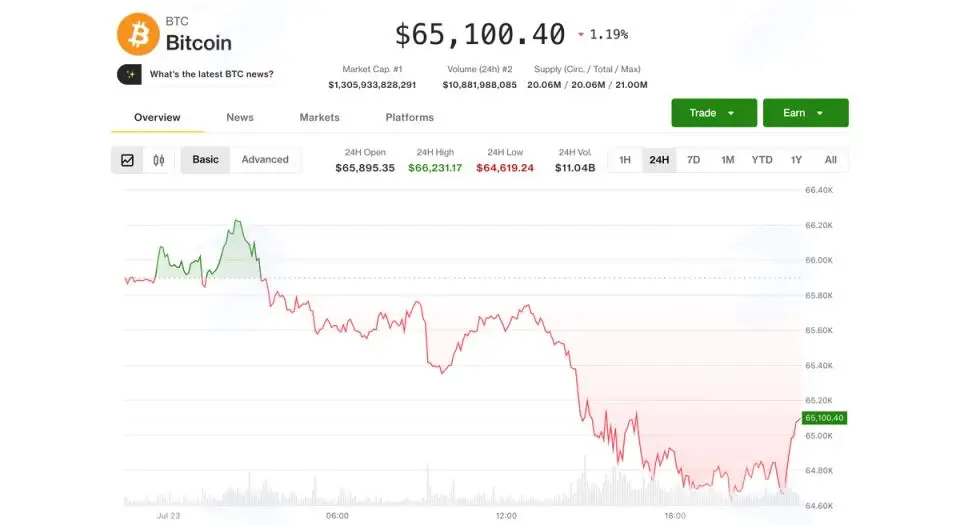Switch to candlestick chart icon

[x=159, y=160]
